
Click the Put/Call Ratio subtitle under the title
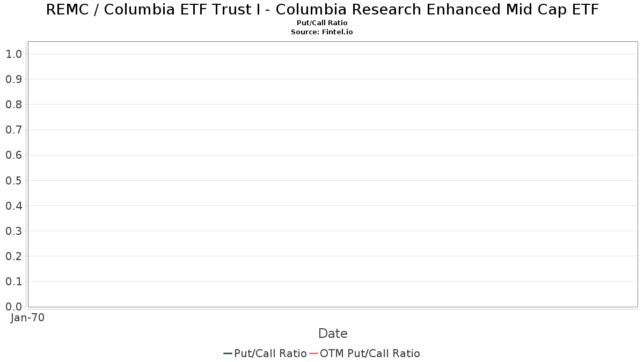[x=322, y=23]
